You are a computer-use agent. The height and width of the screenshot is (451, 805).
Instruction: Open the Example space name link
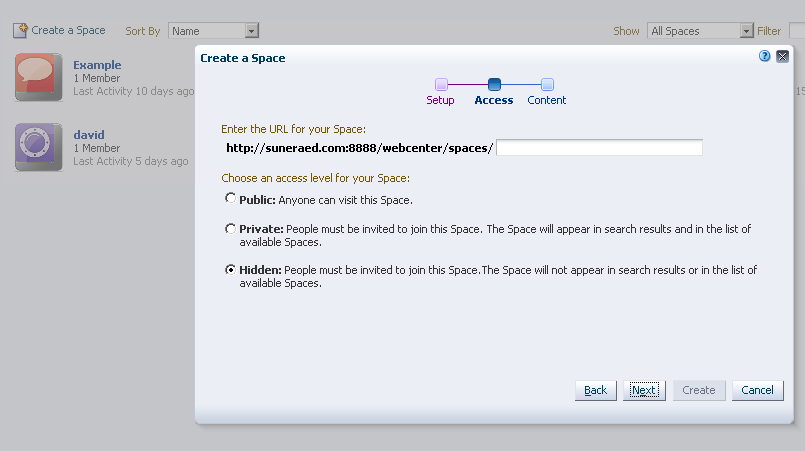pyautogui.click(x=97, y=65)
